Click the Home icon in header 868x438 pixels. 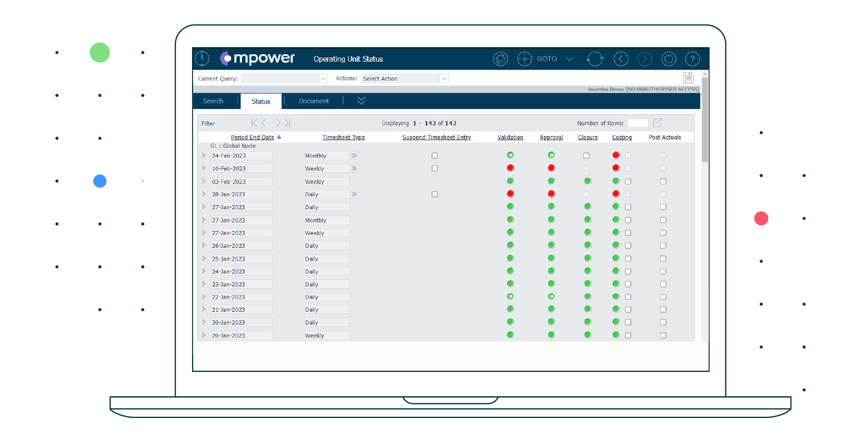500,59
